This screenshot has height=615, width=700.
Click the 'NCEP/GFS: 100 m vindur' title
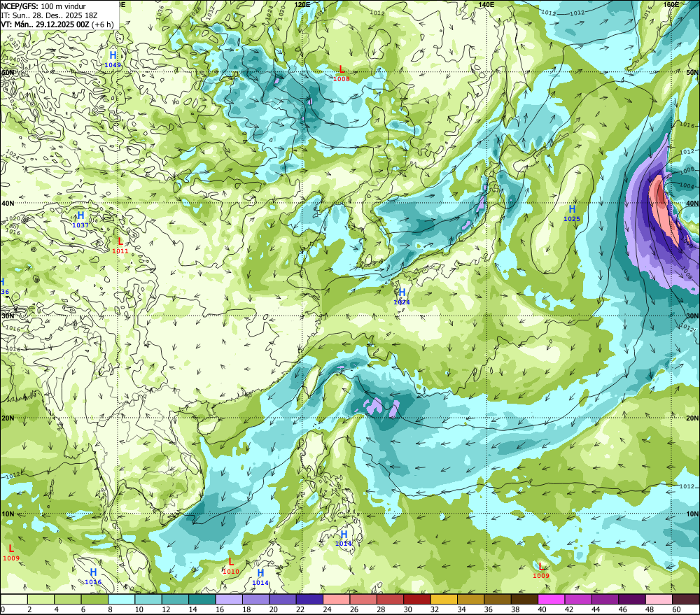tap(43, 6)
